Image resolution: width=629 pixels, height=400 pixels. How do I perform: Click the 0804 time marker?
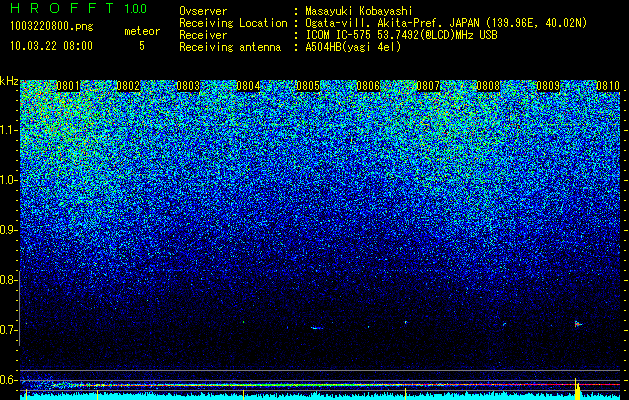coord(248,86)
